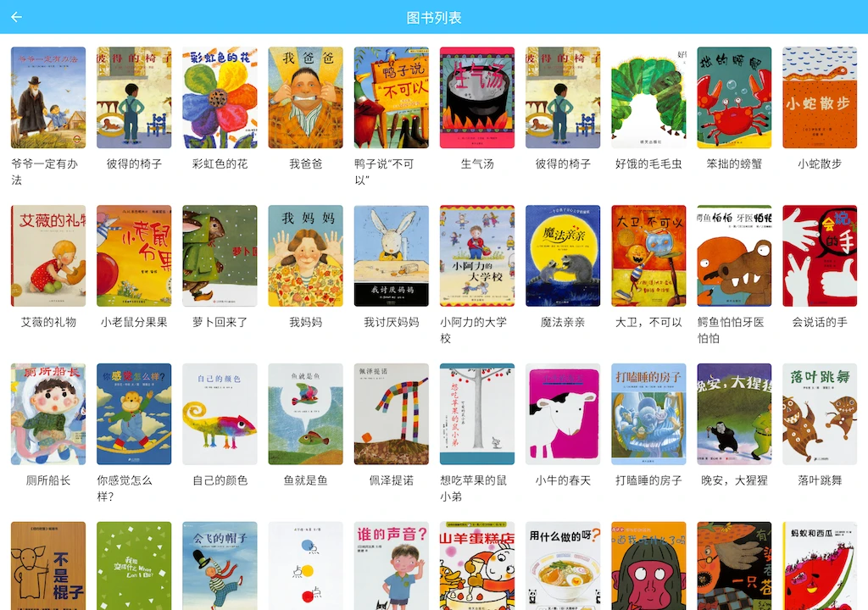Choose the 笨拙的螃蟹 crab book cover
The image size is (868, 610).
coord(734,97)
